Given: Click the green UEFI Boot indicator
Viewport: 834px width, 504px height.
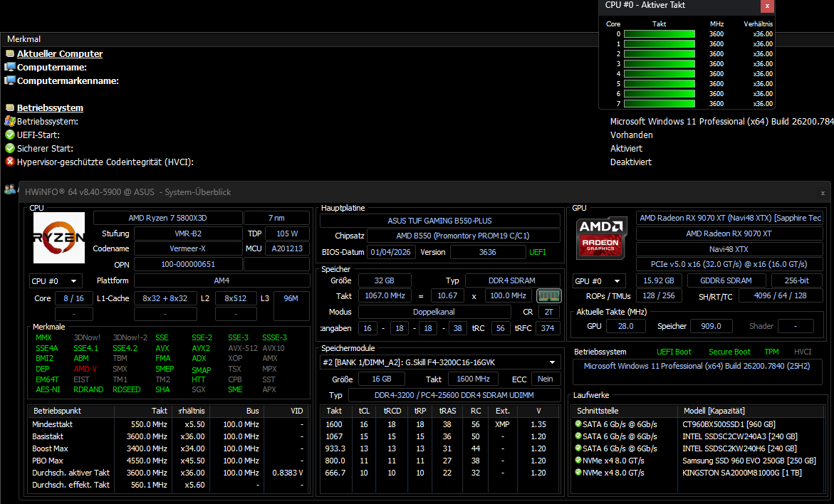Looking at the screenshot, I should click(x=674, y=352).
